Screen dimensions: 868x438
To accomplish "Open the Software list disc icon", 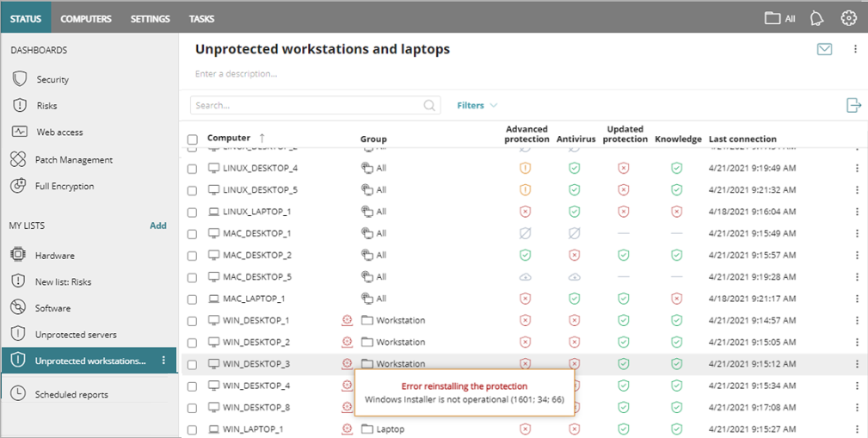I will coord(18,308).
